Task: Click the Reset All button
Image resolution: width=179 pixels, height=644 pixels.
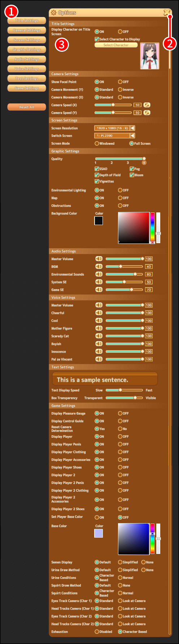Action: click(x=27, y=107)
